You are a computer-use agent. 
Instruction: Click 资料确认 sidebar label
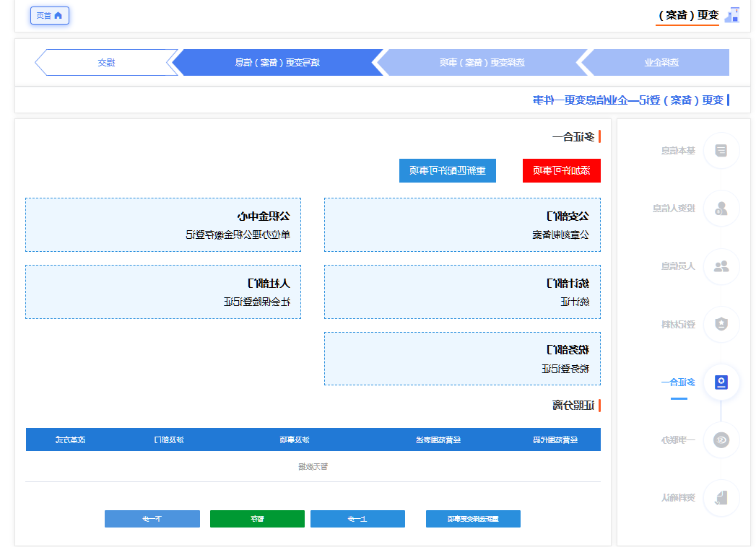click(x=678, y=498)
